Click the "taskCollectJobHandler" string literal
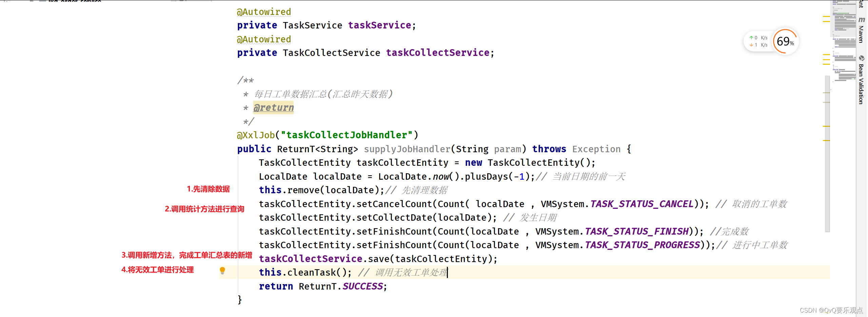Image resolution: width=868 pixels, height=317 pixels. coord(347,135)
